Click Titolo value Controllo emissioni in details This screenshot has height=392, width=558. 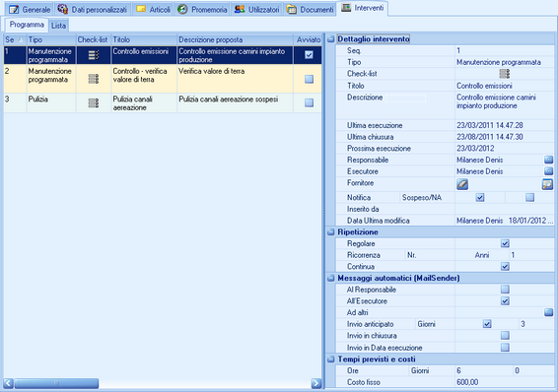pyautogui.click(x=484, y=86)
